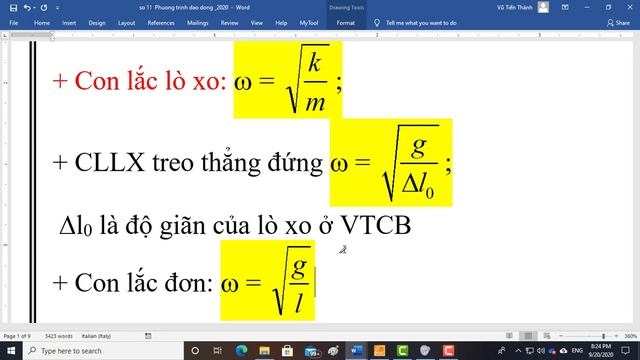Open the Layout tab

(x=127, y=23)
